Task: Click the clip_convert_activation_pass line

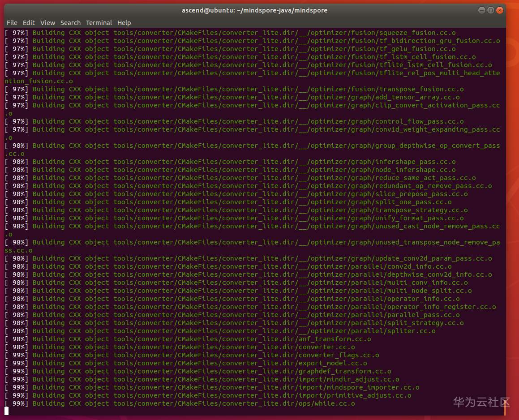Action: click(x=252, y=109)
